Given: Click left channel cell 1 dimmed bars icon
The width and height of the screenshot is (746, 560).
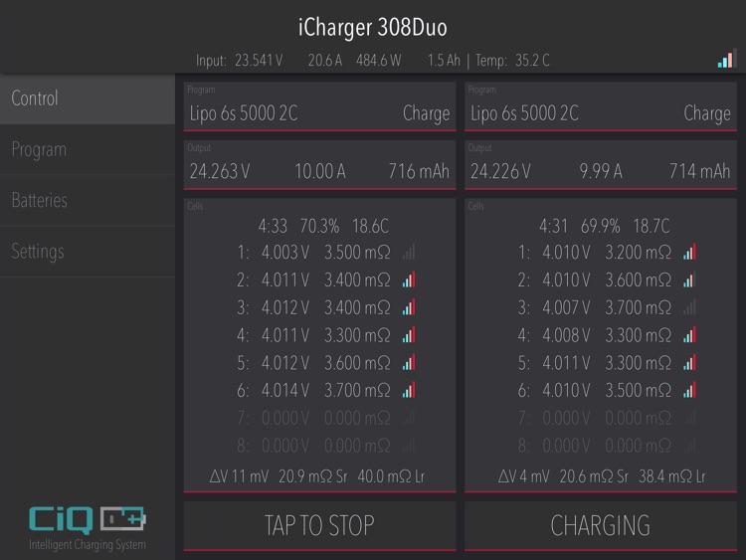Looking at the screenshot, I should (x=409, y=253).
